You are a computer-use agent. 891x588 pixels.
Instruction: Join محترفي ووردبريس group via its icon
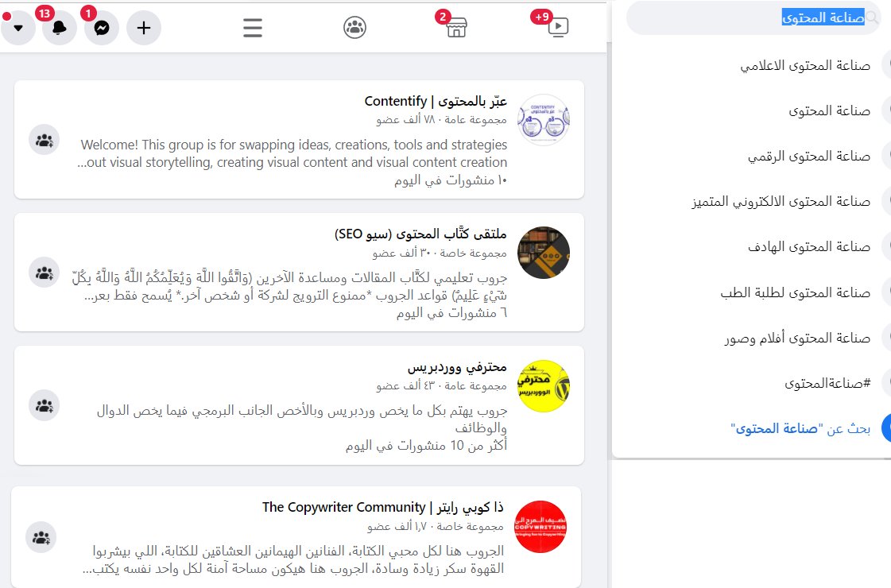(x=45, y=405)
